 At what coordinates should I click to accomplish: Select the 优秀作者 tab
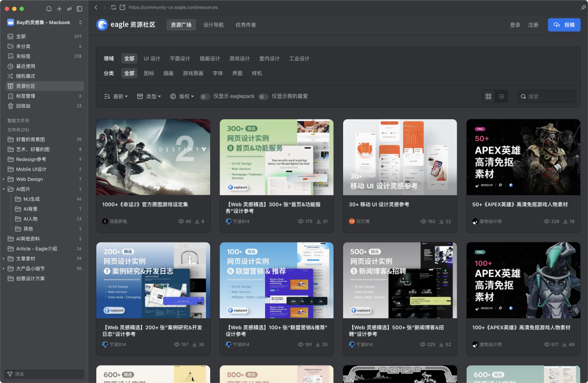tap(246, 25)
